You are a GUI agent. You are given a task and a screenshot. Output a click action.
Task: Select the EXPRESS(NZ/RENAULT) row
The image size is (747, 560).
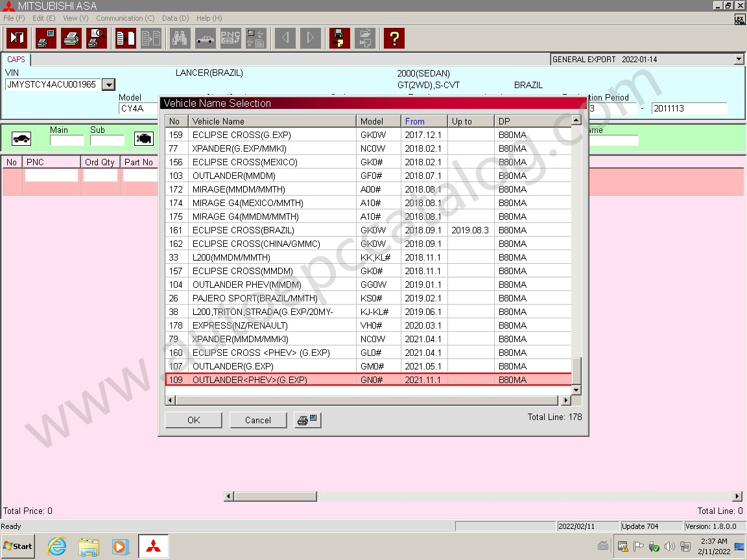point(368,325)
